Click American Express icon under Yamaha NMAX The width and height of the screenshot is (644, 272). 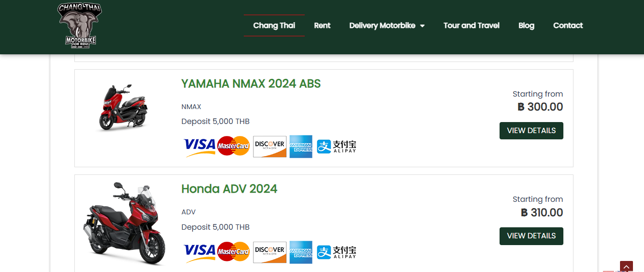tap(301, 147)
